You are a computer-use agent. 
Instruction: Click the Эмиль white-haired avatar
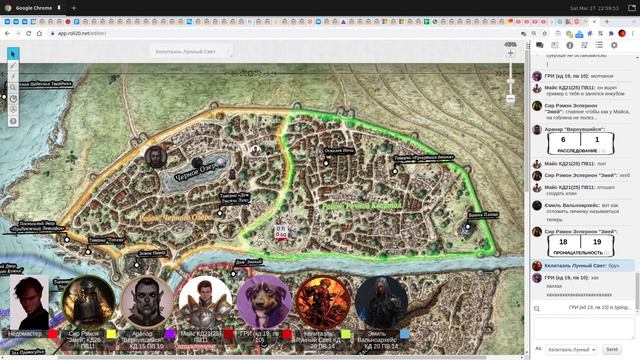coord(381,302)
